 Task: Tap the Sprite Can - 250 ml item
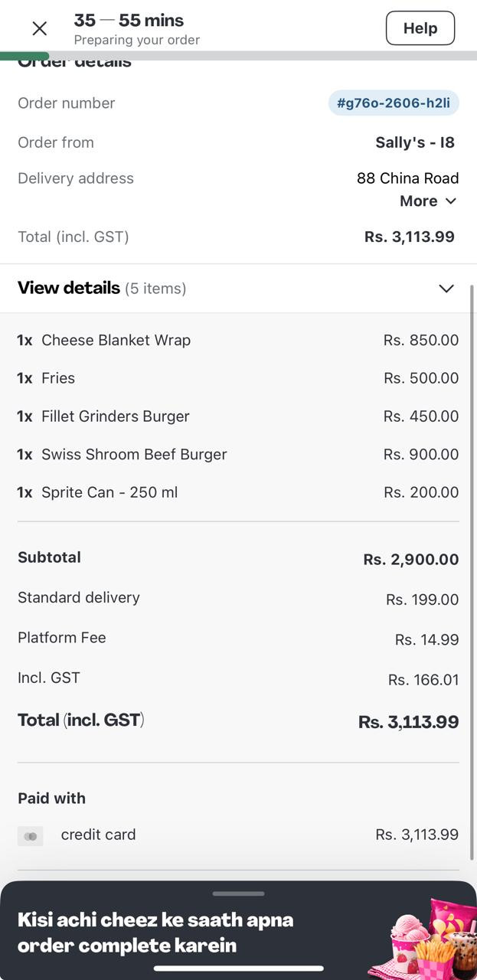click(x=109, y=492)
